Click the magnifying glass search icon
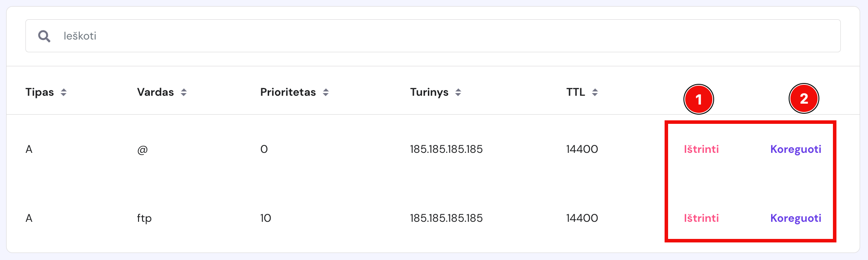868x260 pixels. pos(44,36)
